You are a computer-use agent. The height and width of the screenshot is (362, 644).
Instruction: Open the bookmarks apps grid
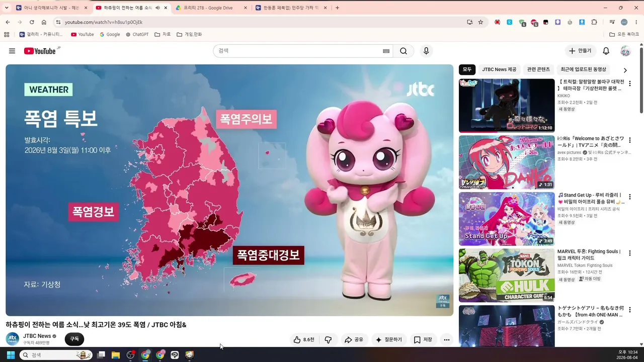[7, 35]
